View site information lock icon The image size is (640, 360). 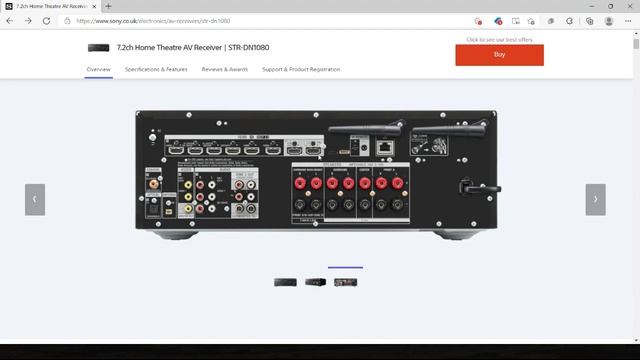[67, 21]
